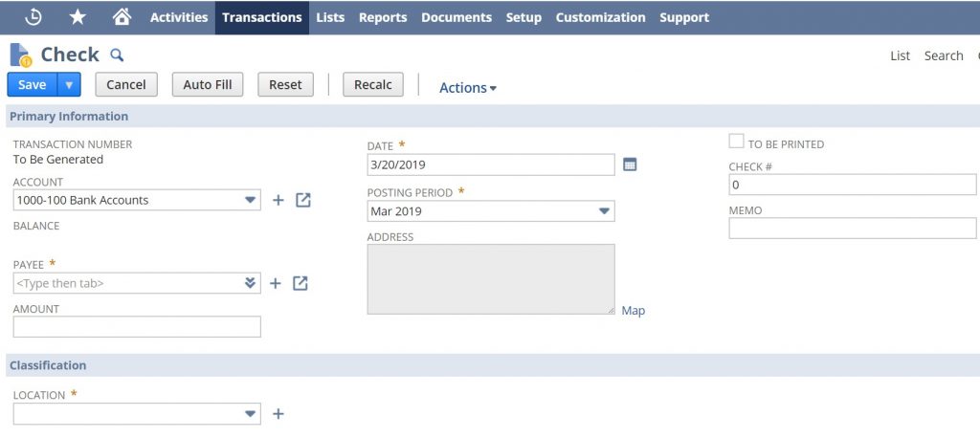Open the Transactions menu
The image size is (980, 438).
tap(261, 17)
